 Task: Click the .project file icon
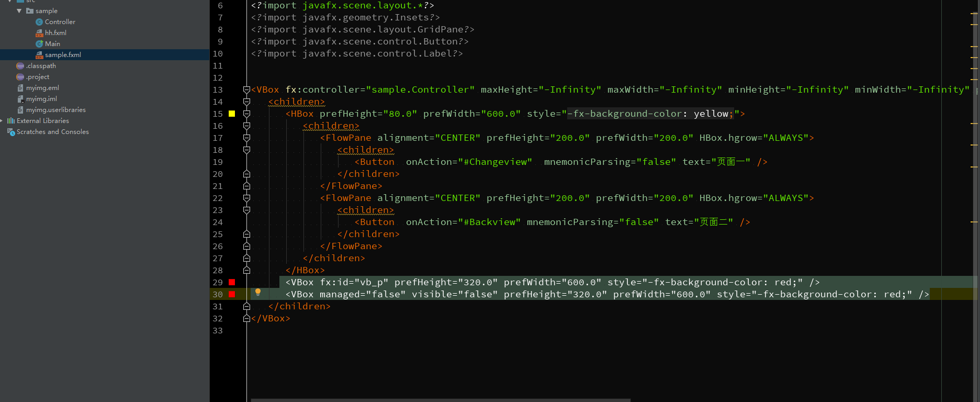point(20,77)
